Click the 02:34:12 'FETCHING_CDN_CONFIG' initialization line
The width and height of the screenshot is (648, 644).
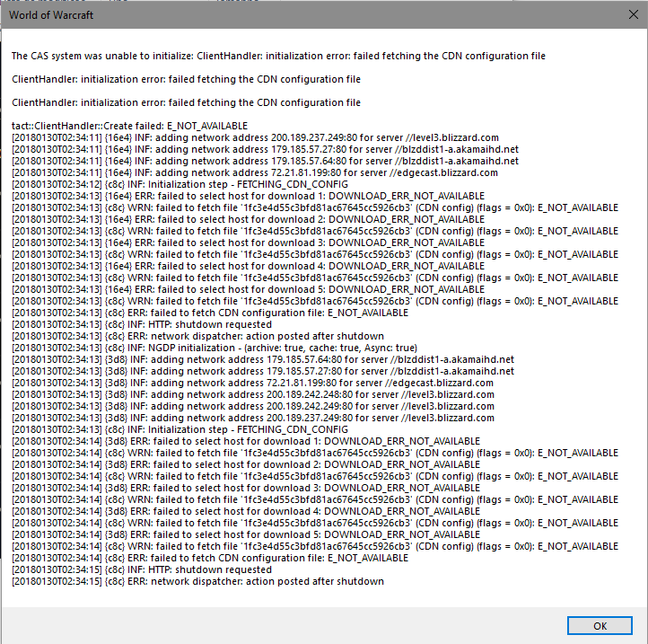click(180, 184)
